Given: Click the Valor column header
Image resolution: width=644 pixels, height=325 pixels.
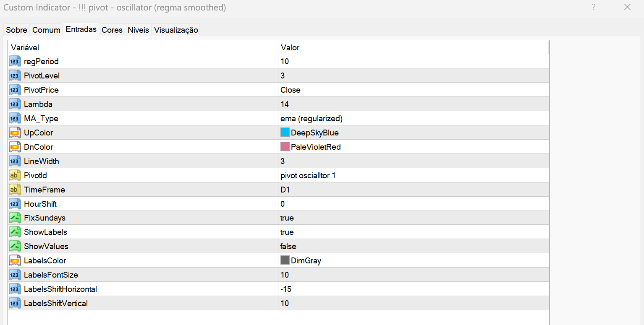Looking at the screenshot, I should coord(290,47).
